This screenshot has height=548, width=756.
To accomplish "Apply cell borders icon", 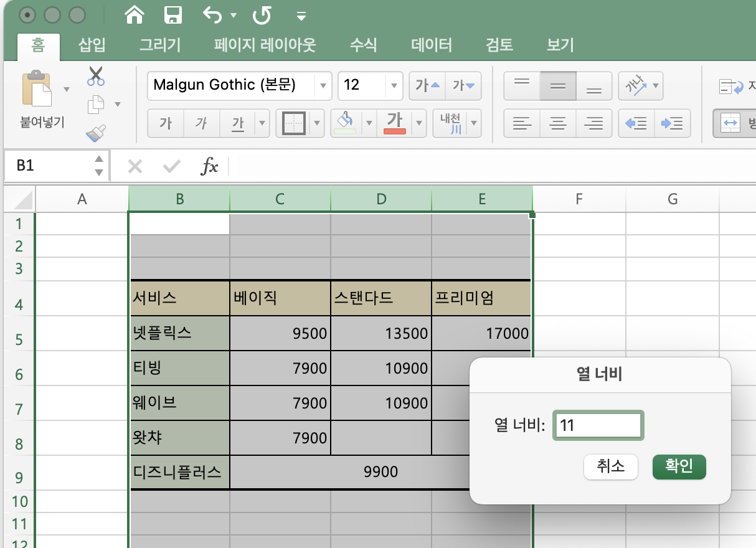I will coord(293,123).
